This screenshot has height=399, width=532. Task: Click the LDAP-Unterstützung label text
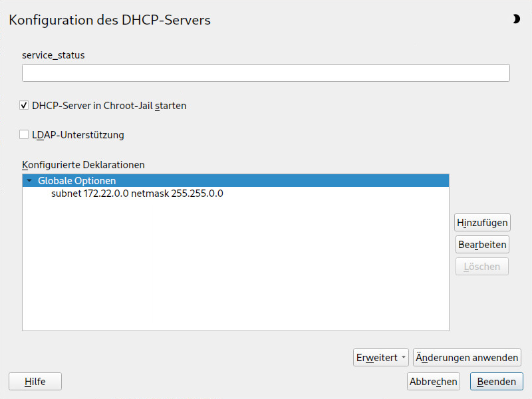tap(78, 135)
